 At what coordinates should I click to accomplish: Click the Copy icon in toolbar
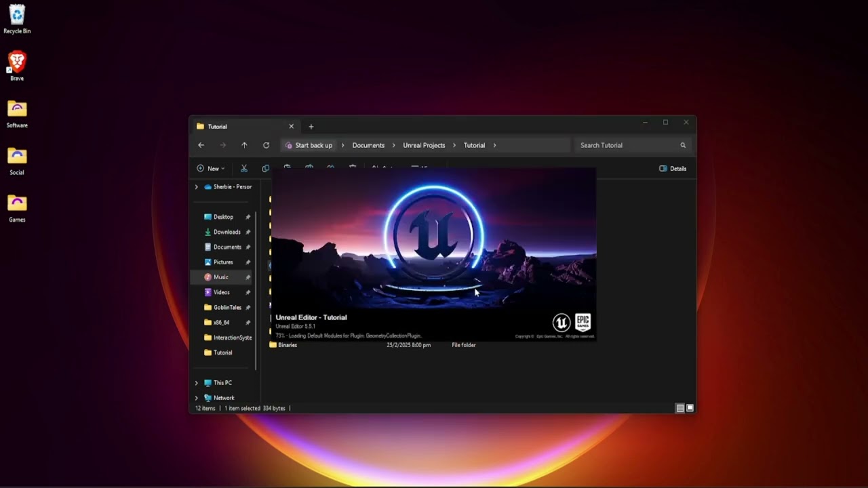(265, 168)
